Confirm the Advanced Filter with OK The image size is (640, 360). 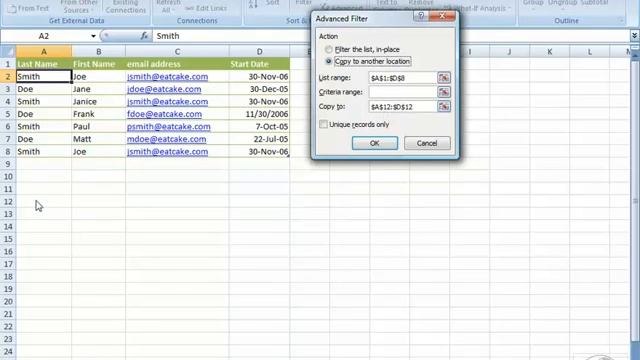pyautogui.click(x=375, y=143)
